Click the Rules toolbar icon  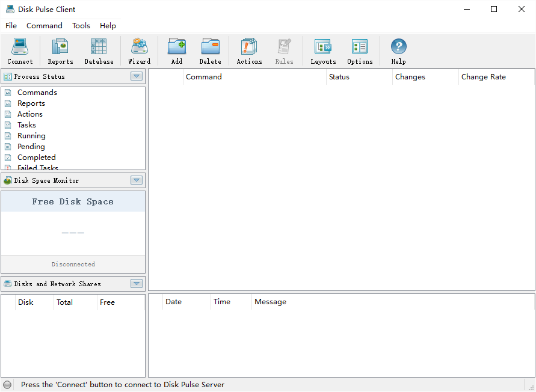click(x=284, y=46)
